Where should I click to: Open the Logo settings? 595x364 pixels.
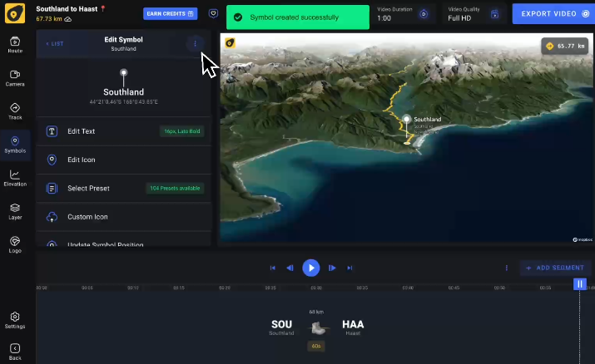point(15,244)
